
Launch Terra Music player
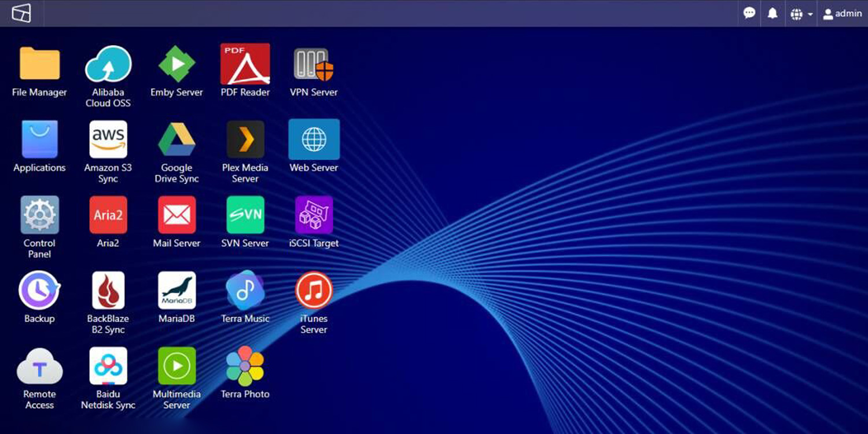pos(245,290)
